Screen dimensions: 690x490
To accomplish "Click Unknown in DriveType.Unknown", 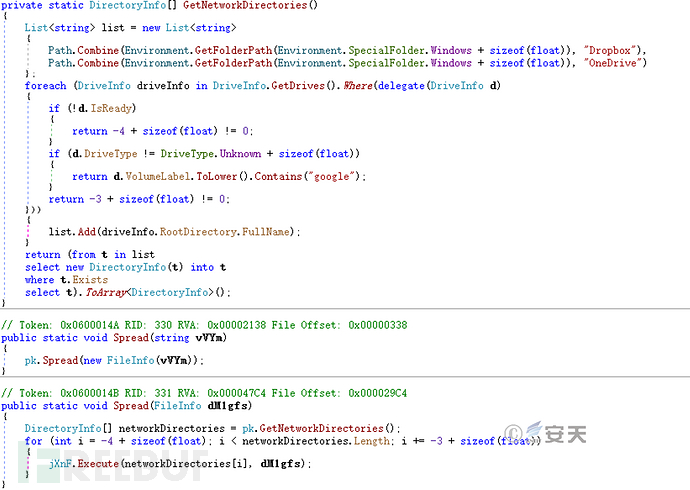I will tap(240, 154).
